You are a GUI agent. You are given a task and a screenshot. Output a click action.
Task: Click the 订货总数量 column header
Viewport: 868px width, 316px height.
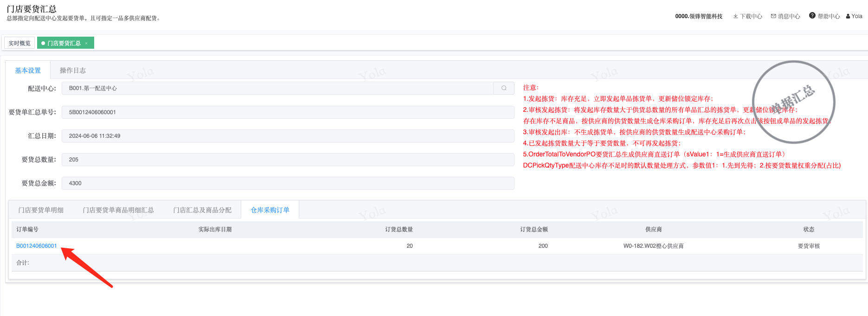point(399,230)
